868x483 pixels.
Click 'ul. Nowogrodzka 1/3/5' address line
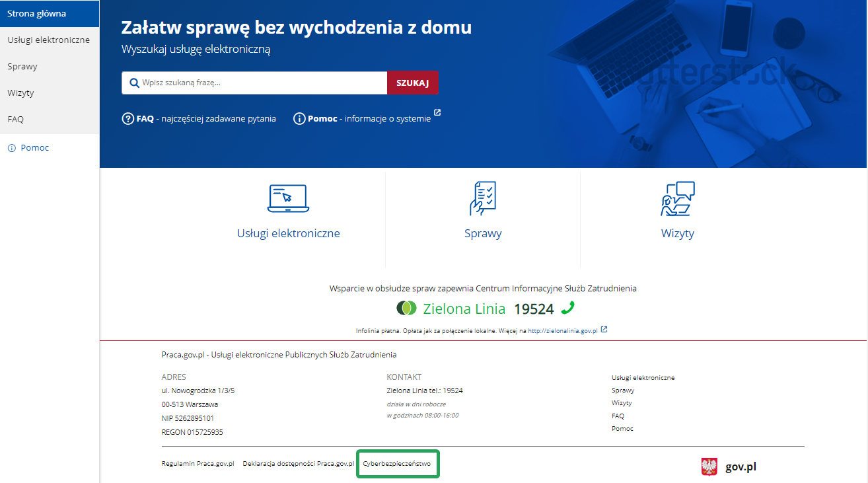click(x=198, y=390)
